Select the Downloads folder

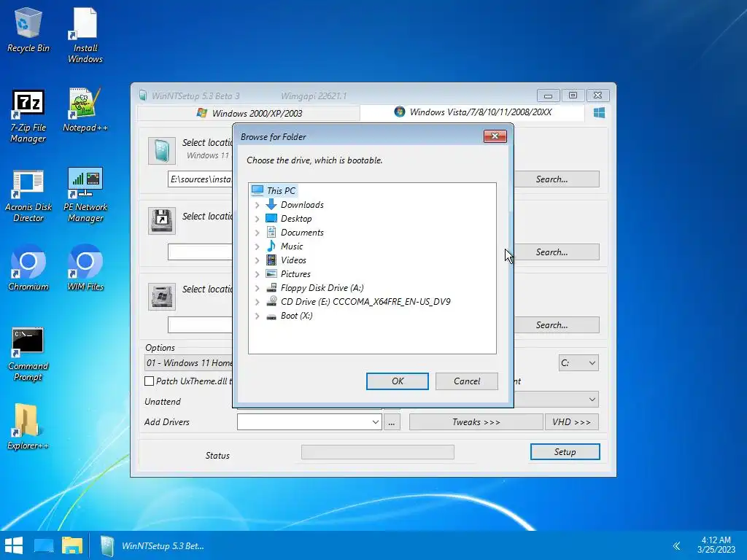click(302, 205)
